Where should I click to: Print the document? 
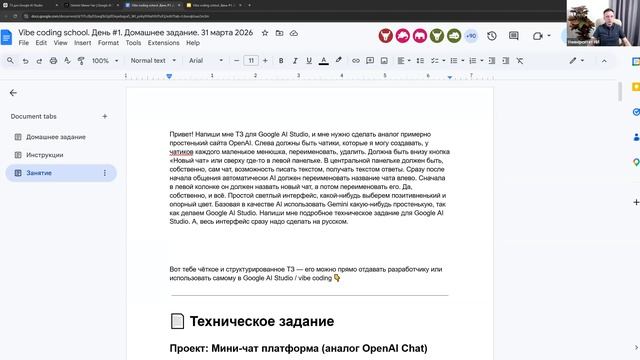click(53, 60)
